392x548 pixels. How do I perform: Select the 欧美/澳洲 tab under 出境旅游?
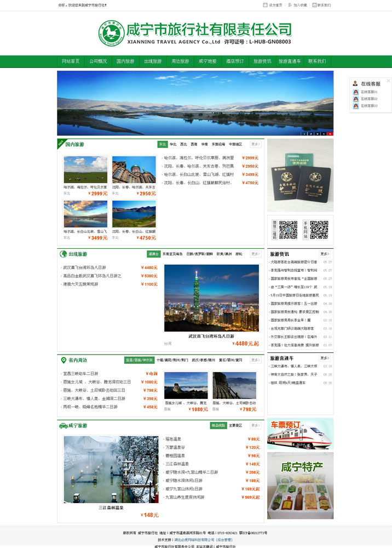click(224, 254)
